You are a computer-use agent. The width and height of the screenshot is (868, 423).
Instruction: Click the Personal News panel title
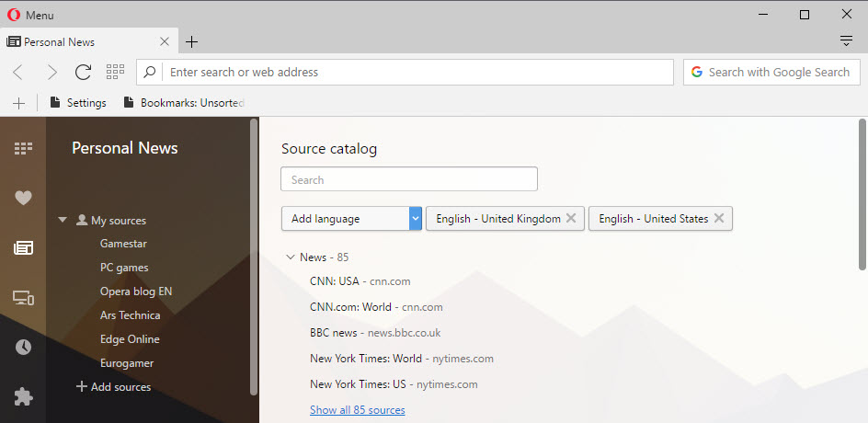[x=124, y=148]
